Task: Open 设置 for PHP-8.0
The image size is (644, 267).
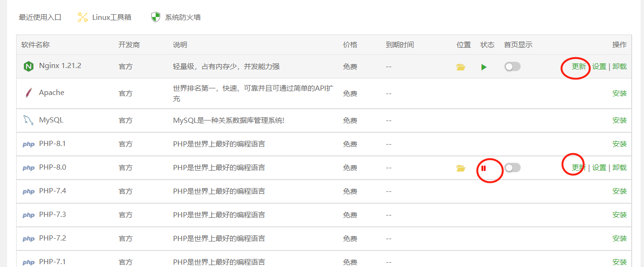Action: tap(599, 168)
